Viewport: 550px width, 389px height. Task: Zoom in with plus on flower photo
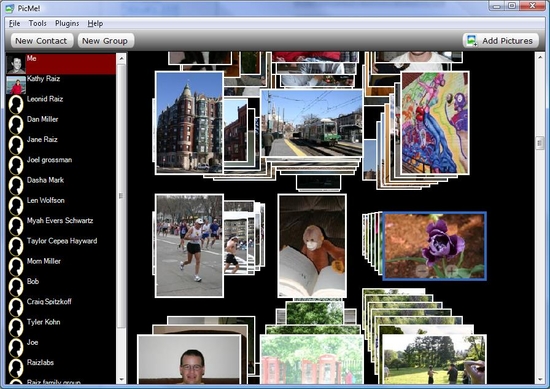tap(452, 270)
